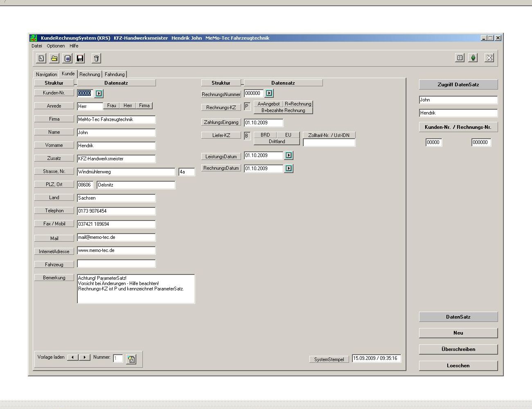This screenshot has width=532, height=409.
Task: Click the Zolltarif-Nr. / Ust-IDN button
Action: (x=329, y=135)
